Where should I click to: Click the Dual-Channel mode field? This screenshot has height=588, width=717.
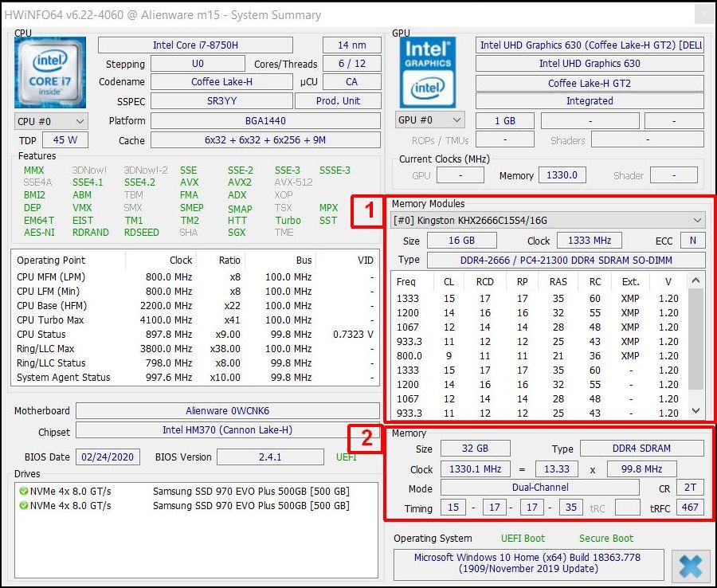click(540, 488)
